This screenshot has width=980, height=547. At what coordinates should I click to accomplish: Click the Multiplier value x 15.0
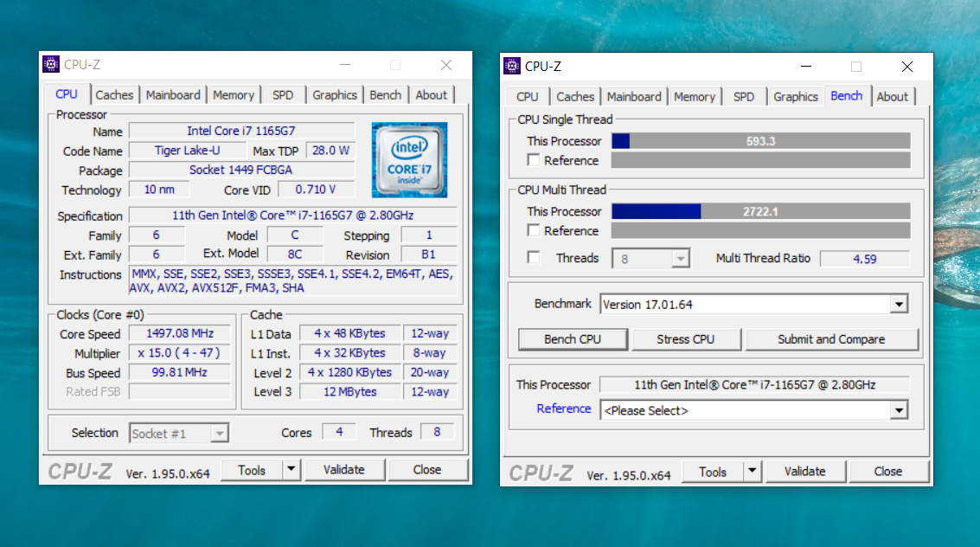tap(180, 353)
